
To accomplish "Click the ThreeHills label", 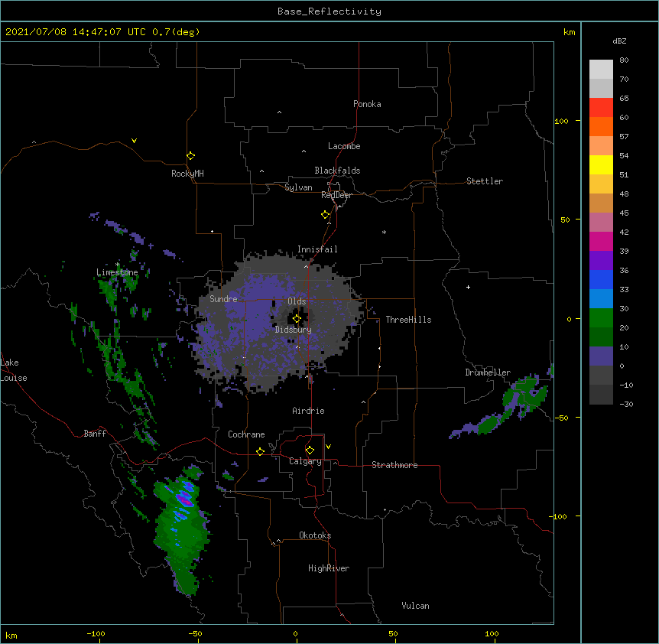I will click(x=408, y=320).
